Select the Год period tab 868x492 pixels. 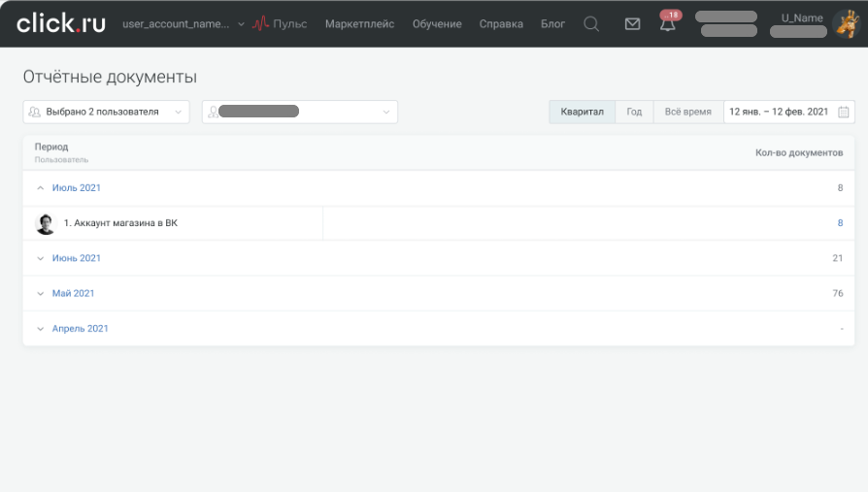click(634, 112)
